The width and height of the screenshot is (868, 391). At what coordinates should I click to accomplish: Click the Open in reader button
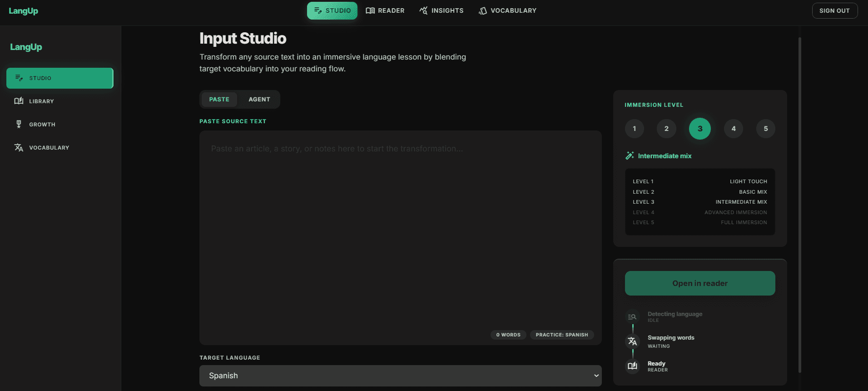[x=700, y=283]
